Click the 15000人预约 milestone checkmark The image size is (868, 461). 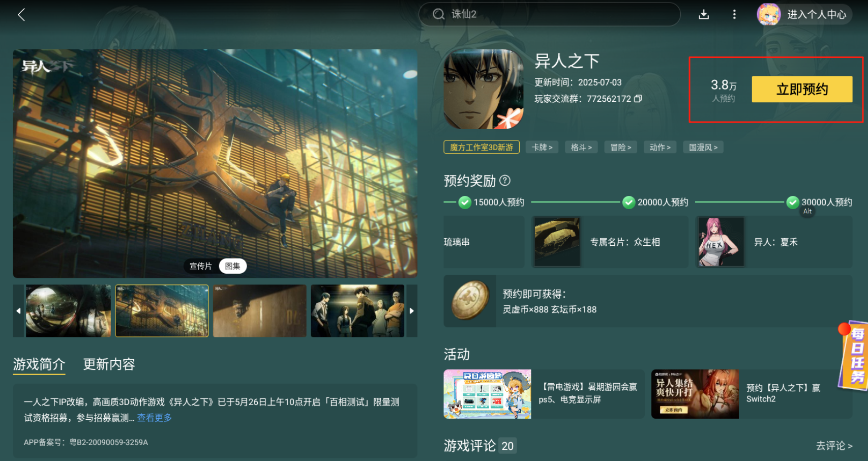[x=465, y=203]
